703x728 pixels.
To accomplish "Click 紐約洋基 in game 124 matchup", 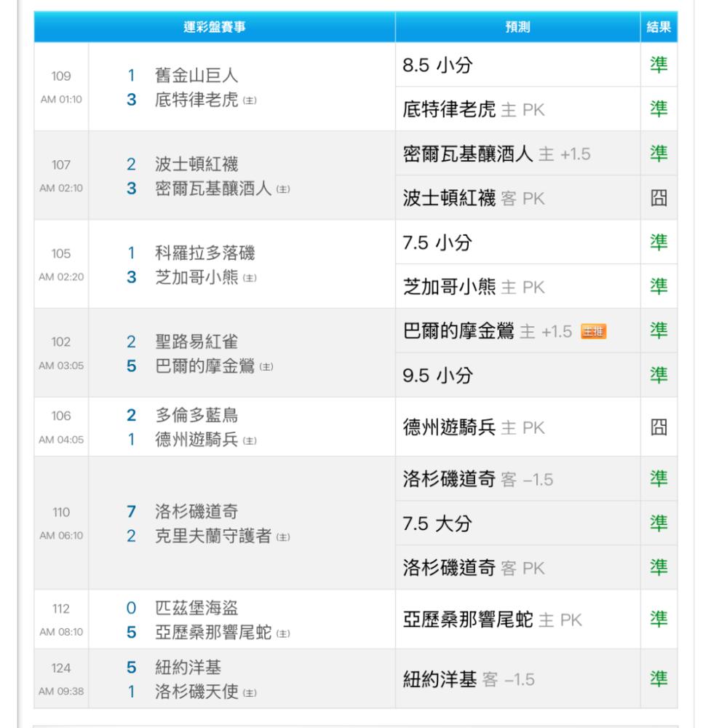I will (188, 667).
